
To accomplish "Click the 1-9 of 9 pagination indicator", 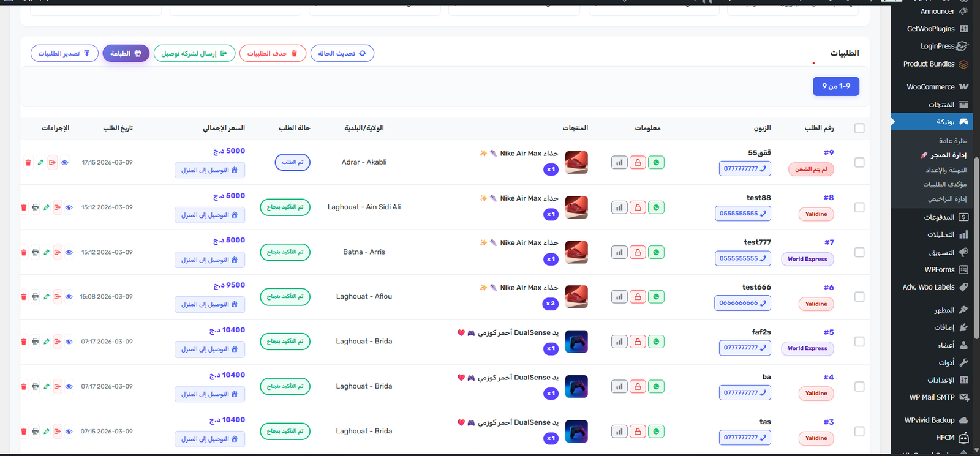I will (835, 86).
